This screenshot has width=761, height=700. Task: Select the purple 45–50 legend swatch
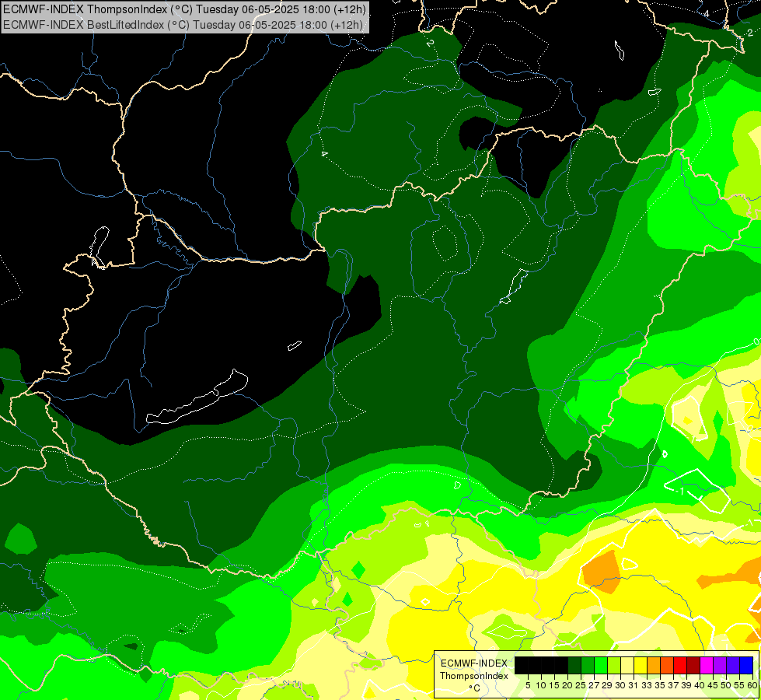click(720, 665)
